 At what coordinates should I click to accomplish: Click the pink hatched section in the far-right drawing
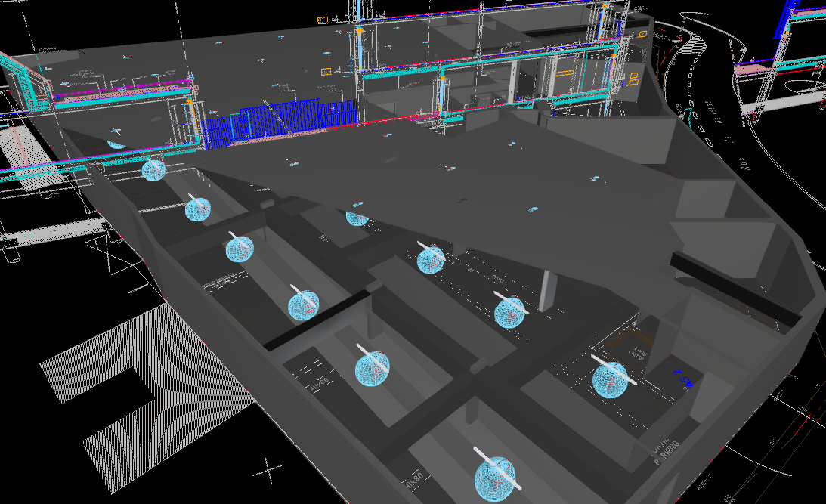[753, 69]
